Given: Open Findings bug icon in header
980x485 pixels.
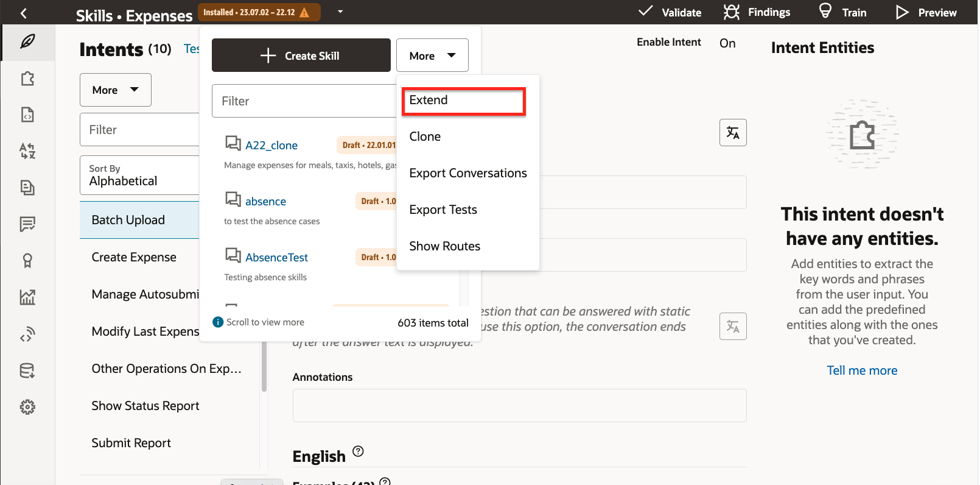Looking at the screenshot, I should tap(757, 12).
